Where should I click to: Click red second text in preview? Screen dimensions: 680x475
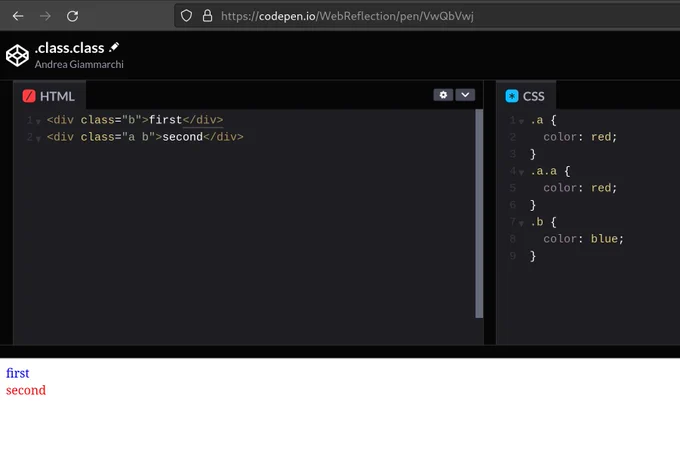point(26,390)
